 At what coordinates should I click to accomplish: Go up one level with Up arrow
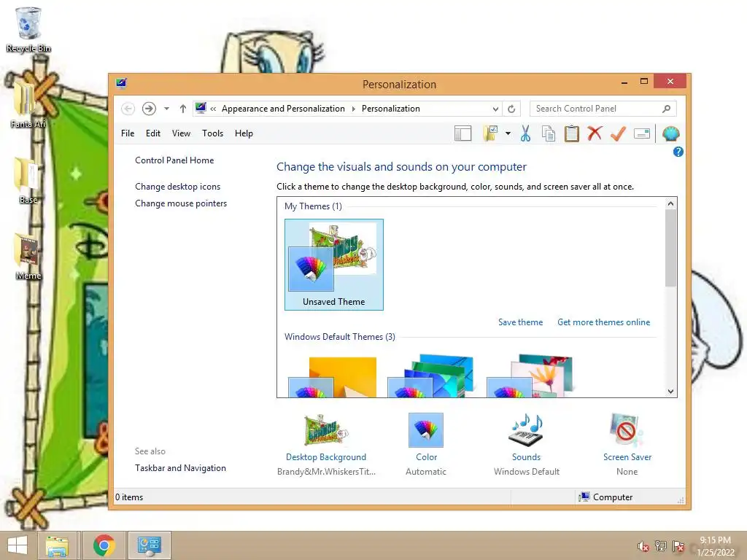[183, 109]
